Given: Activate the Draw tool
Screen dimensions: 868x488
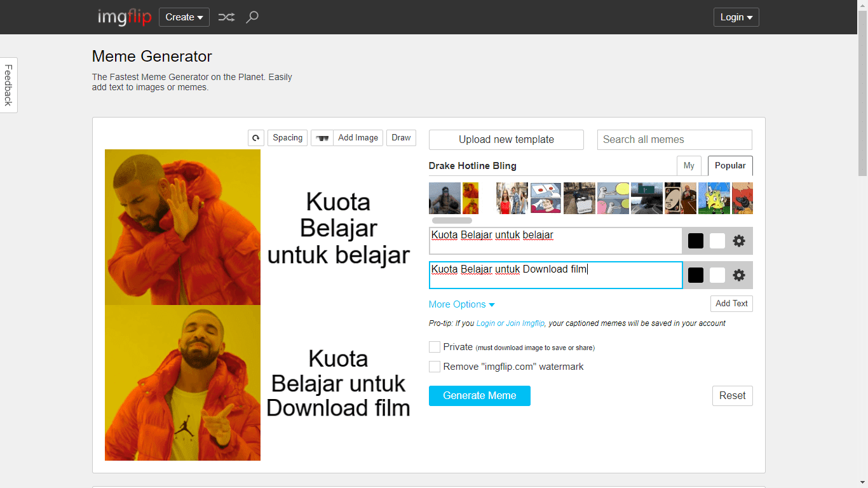Looking at the screenshot, I should tap(401, 137).
